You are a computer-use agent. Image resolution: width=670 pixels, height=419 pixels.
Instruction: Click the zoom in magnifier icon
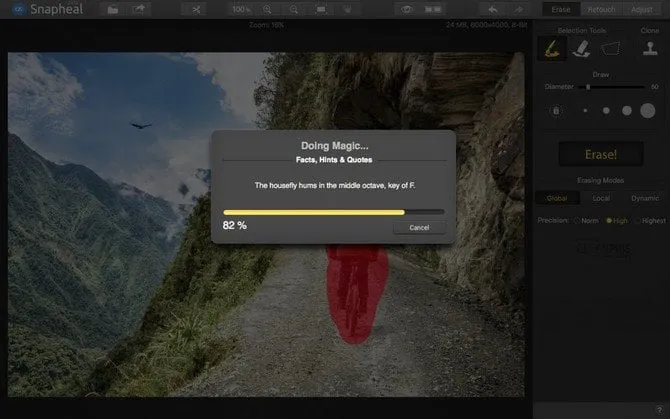point(267,9)
